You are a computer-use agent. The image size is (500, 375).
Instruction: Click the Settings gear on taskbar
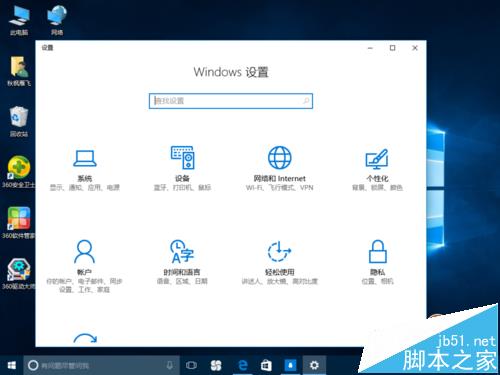314,365
